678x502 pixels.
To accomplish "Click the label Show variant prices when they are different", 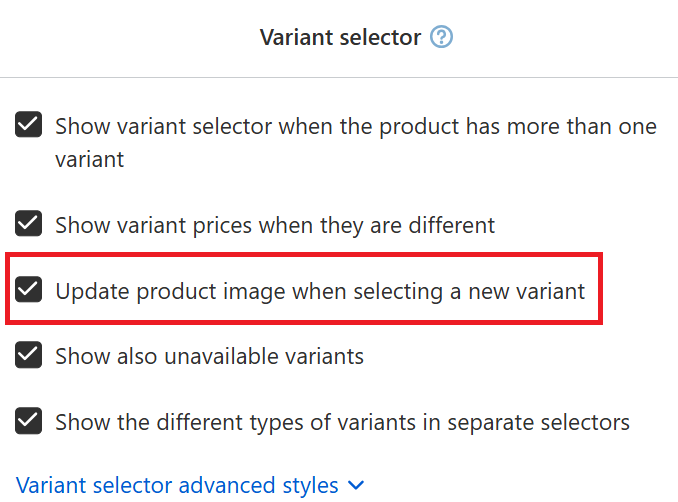I will click(275, 226).
